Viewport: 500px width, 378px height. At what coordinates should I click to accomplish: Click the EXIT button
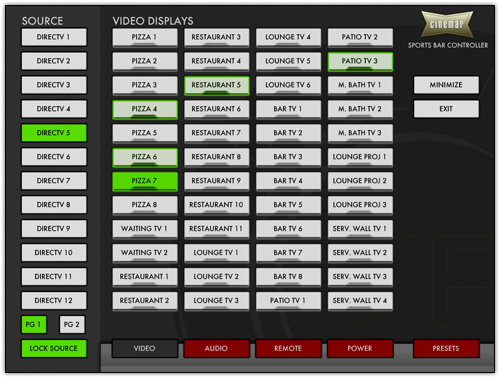click(x=446, y=109)
